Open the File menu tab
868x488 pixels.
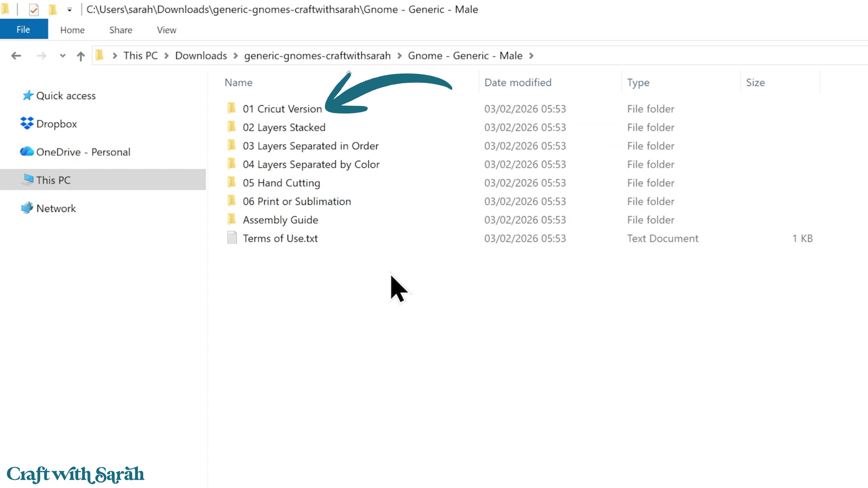coord(24,29)
